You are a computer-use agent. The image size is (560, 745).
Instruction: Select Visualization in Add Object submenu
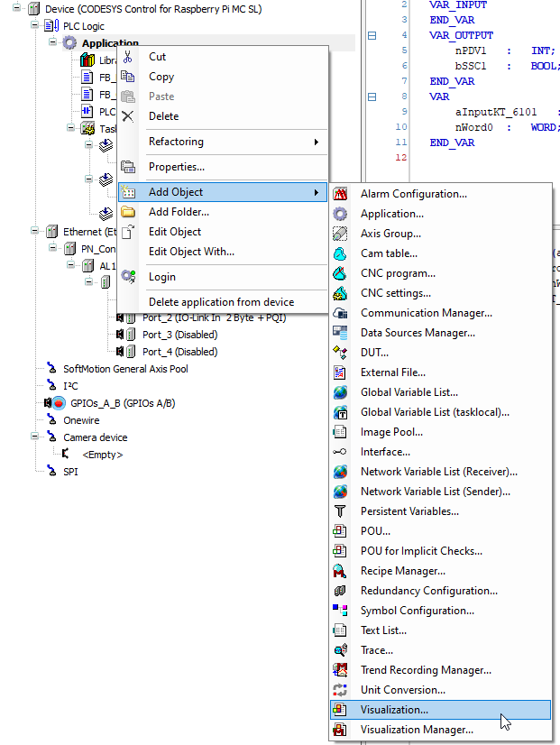[x=440, y=710]
